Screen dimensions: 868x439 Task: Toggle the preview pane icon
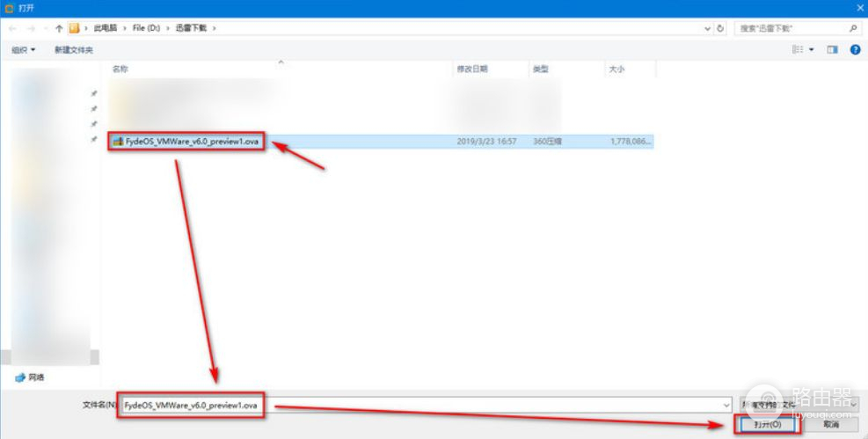click(x=833, y=50)
